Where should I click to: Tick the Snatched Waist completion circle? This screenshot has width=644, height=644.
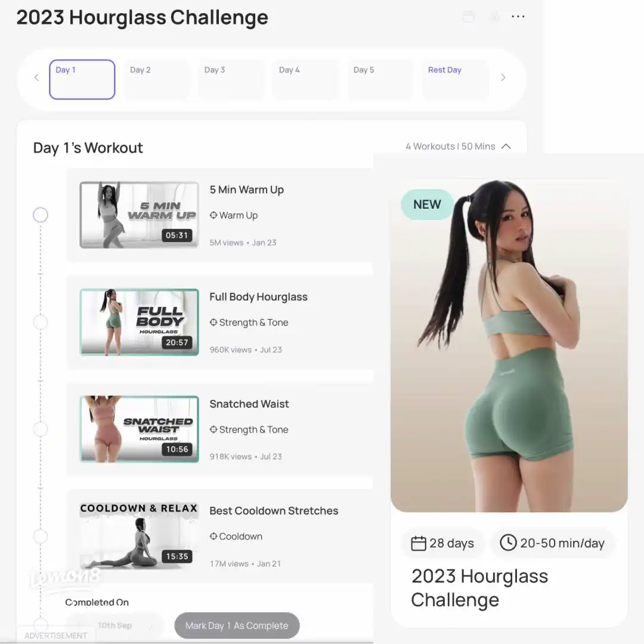click(x=41, y=429)
